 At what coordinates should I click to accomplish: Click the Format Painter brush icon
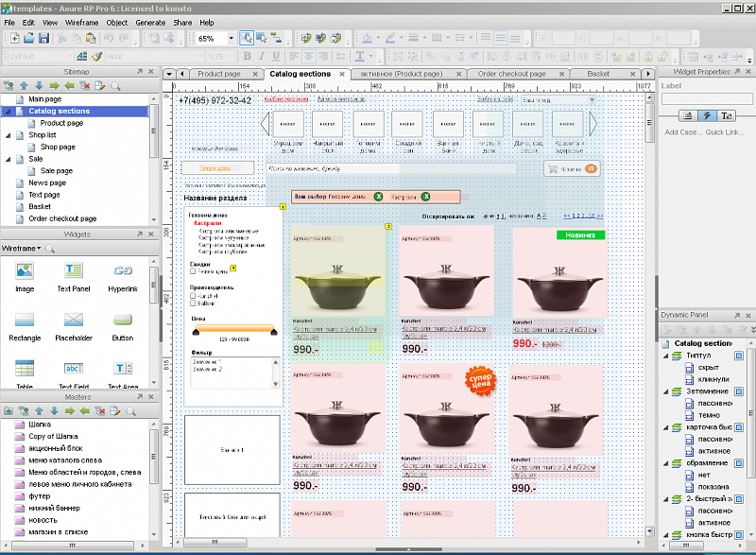[97, 56]
